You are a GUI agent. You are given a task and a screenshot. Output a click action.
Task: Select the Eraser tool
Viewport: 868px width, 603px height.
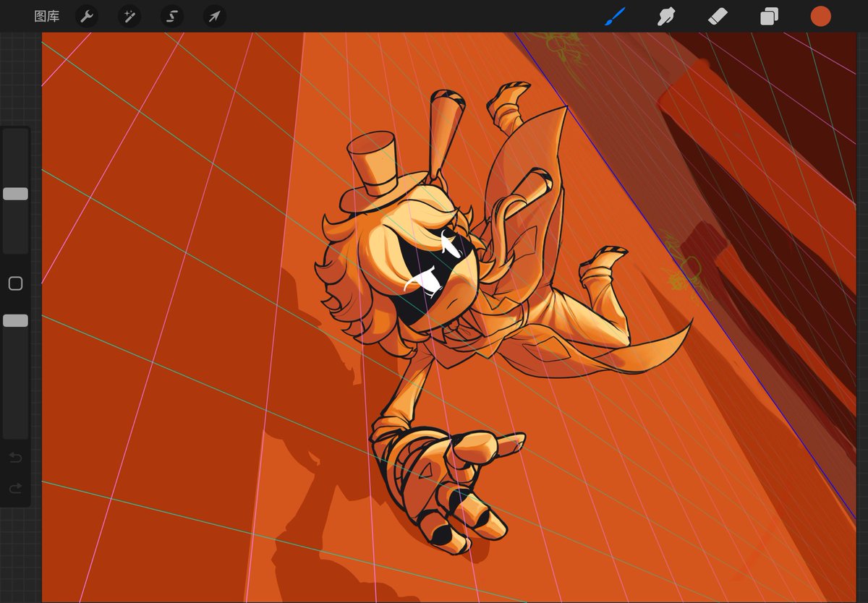click(x=718, y=16)
